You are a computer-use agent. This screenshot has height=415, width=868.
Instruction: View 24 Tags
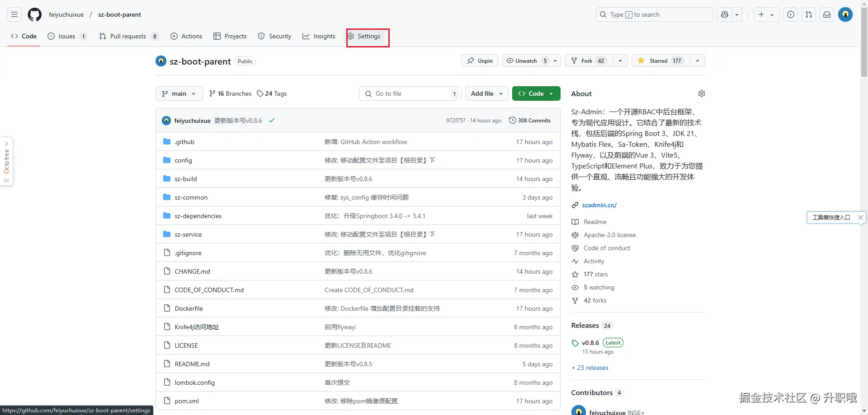(x=272, y=93)
